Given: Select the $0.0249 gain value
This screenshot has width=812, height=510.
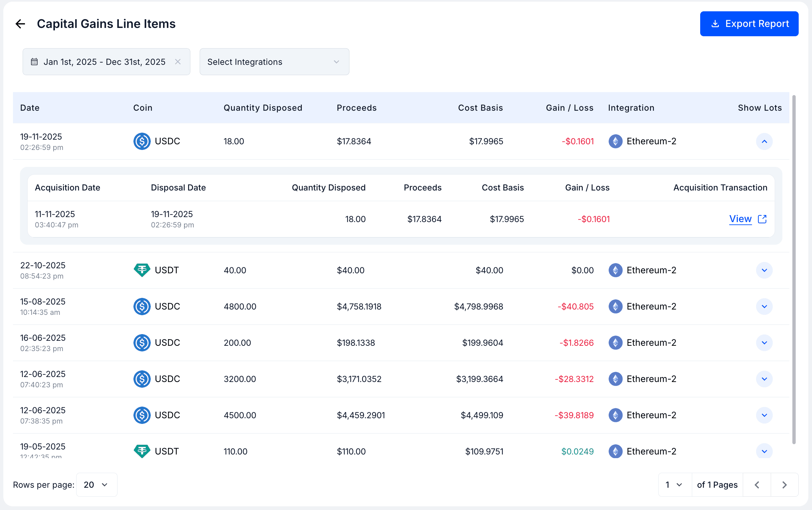Looking at the screenshot, I should pos(577,451).
